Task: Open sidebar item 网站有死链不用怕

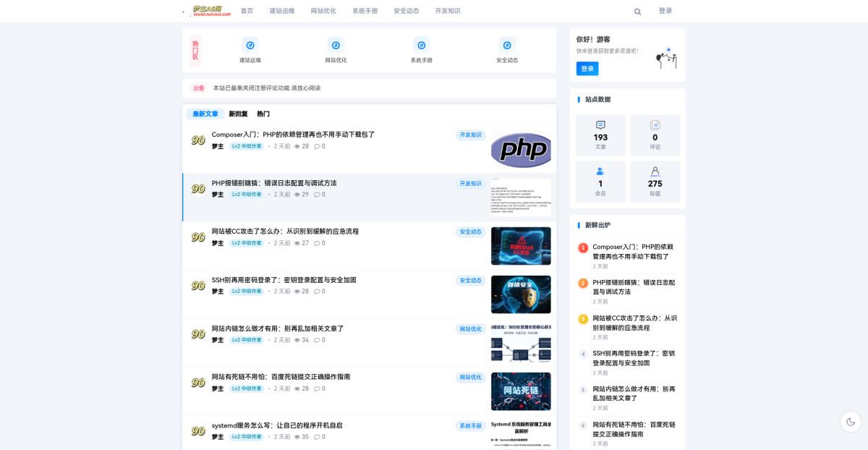Action: coord(634,429)
